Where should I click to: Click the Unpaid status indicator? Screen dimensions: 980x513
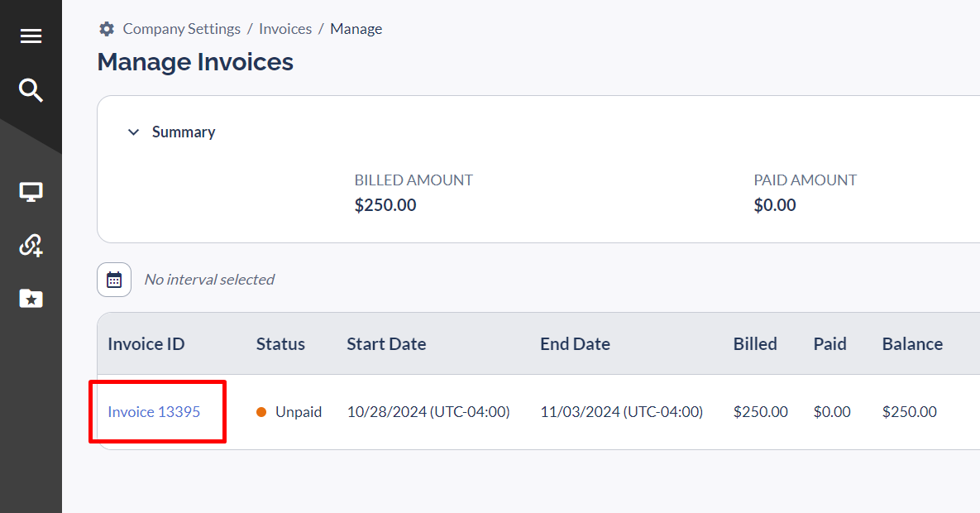coord(289,411)
